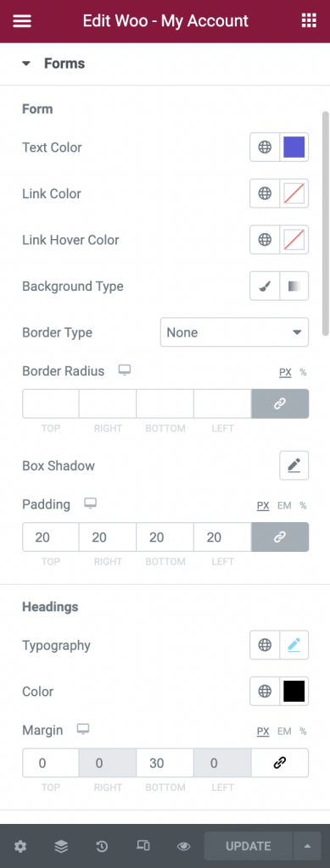Collapse the Forms section
330x868 pixels.
click(53, 64)
